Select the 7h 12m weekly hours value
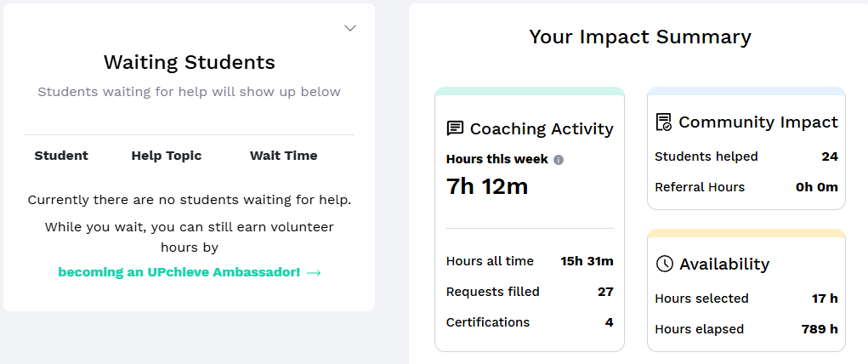Screen dimensions: 868x364 pyautogui.click(x=487, y=186)
